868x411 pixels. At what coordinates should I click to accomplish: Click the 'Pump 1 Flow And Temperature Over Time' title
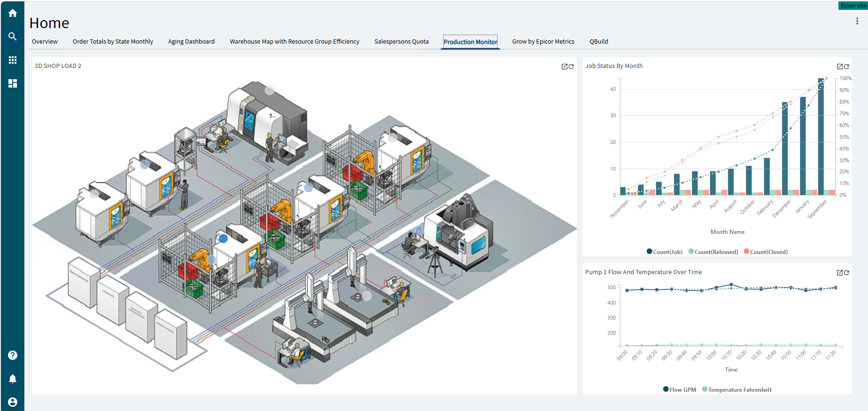[x=643, y=272]
